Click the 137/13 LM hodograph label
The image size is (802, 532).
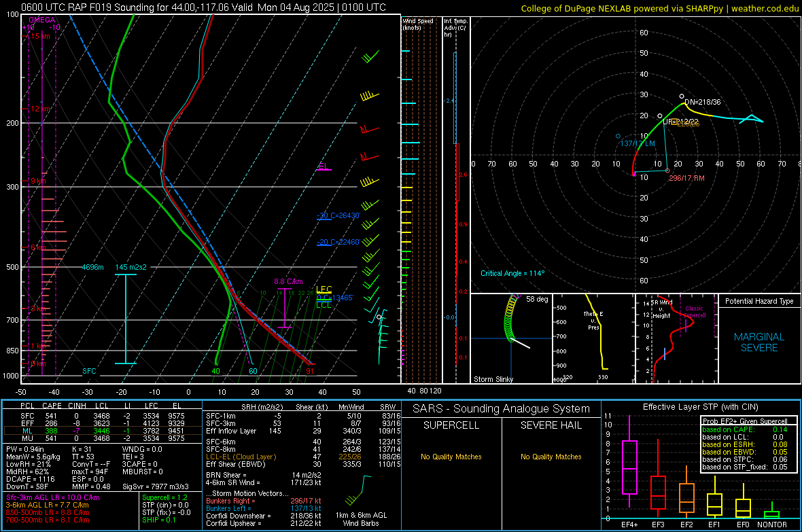point(638,143)
